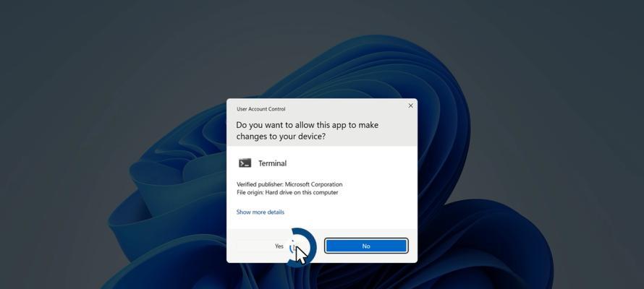Image resolution: width=644 pixels, height=289 pixels.
Task: Click the Terminal app name text
Action: click(272, 163)
